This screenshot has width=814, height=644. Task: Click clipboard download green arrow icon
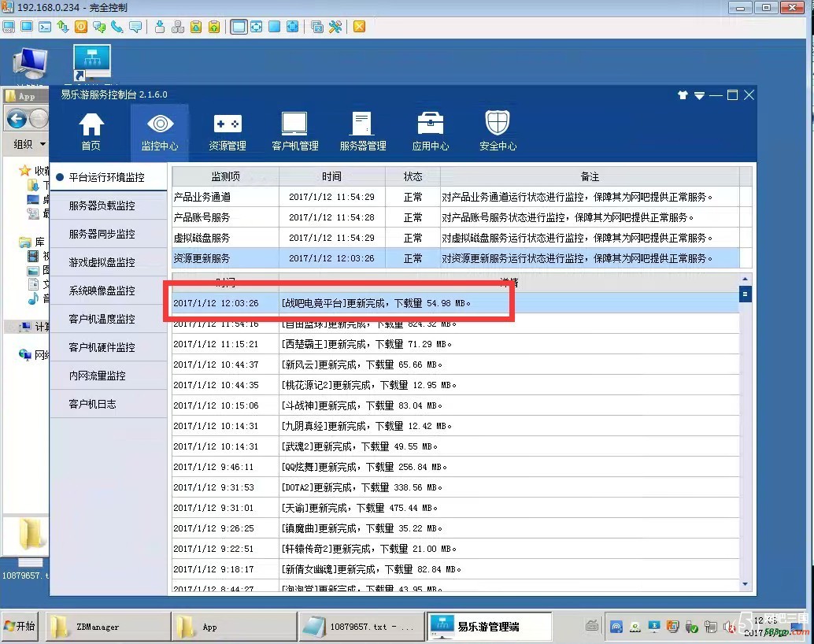[x=196, y=27]
